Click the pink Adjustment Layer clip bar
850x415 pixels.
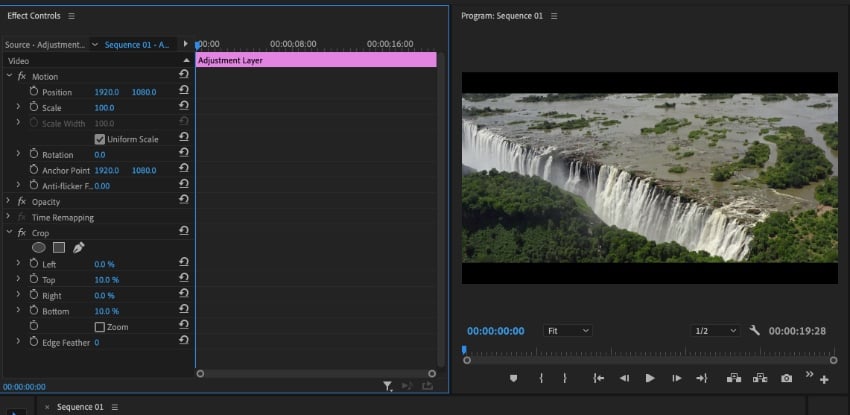coord(316,60)
